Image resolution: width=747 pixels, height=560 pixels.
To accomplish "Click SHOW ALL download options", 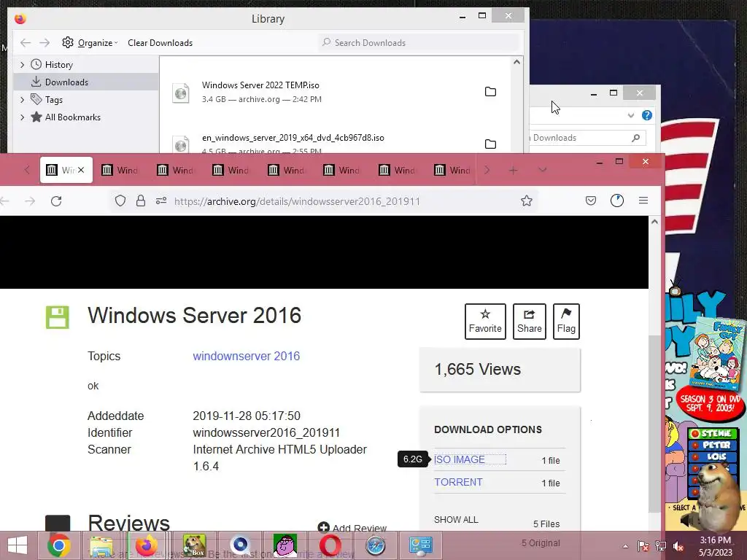I will click(456, 519).
